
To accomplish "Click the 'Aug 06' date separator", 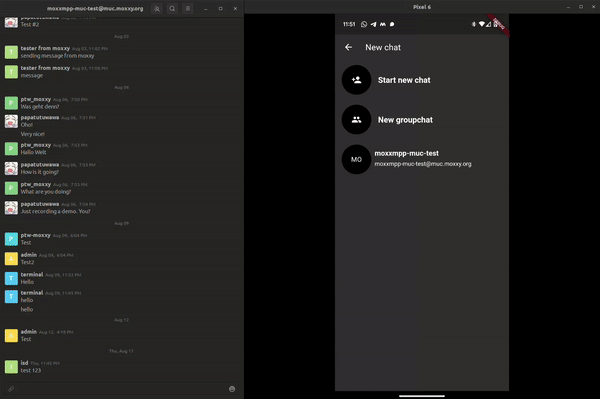I will pos(121,87).
